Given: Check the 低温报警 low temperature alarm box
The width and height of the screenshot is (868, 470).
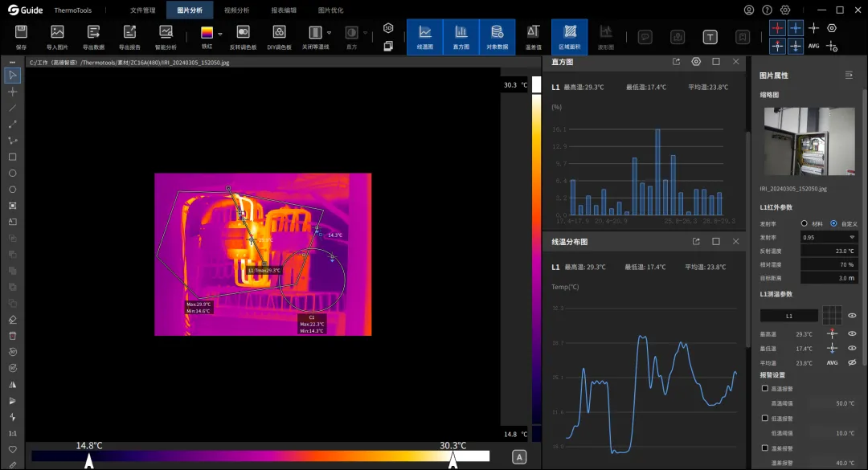Looking at the screenshot, I should point(764,419).
